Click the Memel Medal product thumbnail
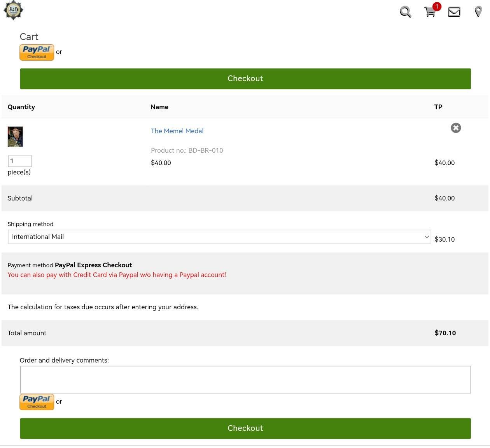Viewport: 490px width, 448px height. tap(16, 137)
